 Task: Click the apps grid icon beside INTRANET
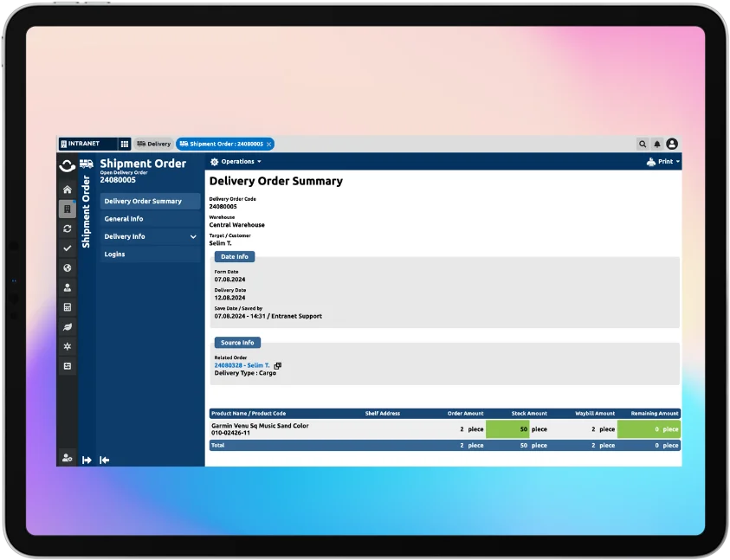124,144
